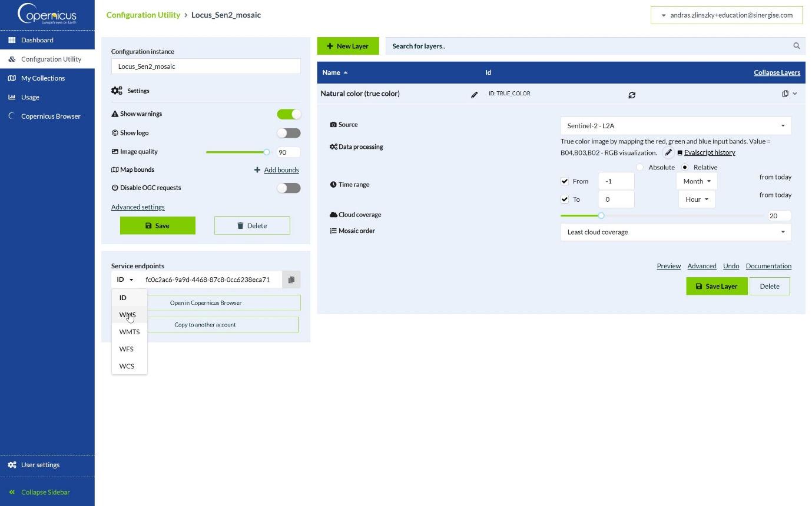812x506 pixels.
Task: Adjust the Image quality slider
Action: (267, 152)
